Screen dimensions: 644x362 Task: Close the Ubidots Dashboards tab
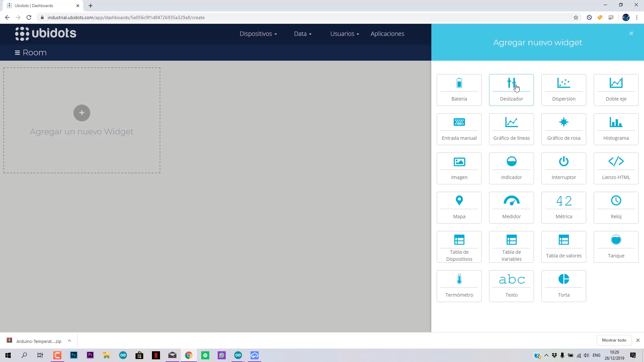[78, 6]
